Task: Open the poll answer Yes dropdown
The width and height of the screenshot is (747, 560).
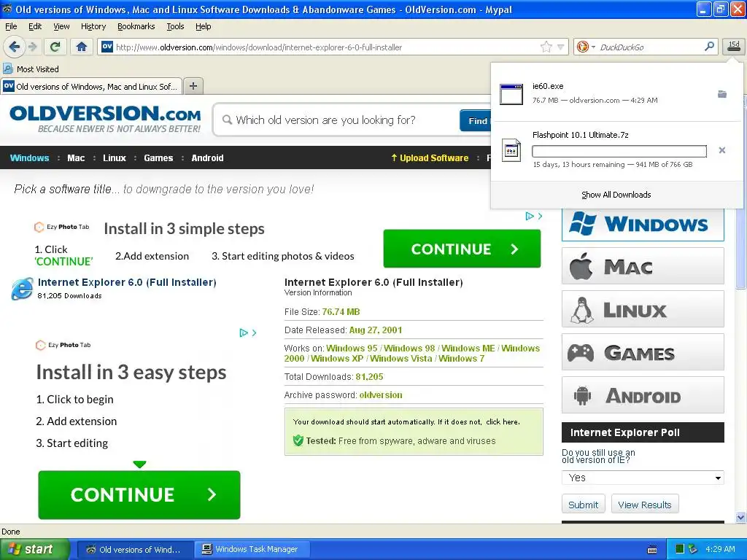Action: 643,478
